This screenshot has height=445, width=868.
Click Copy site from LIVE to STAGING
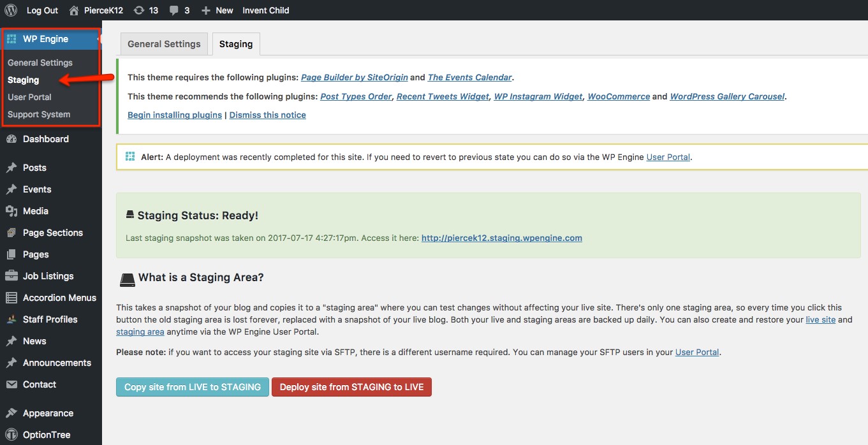[x=193, y=387]
